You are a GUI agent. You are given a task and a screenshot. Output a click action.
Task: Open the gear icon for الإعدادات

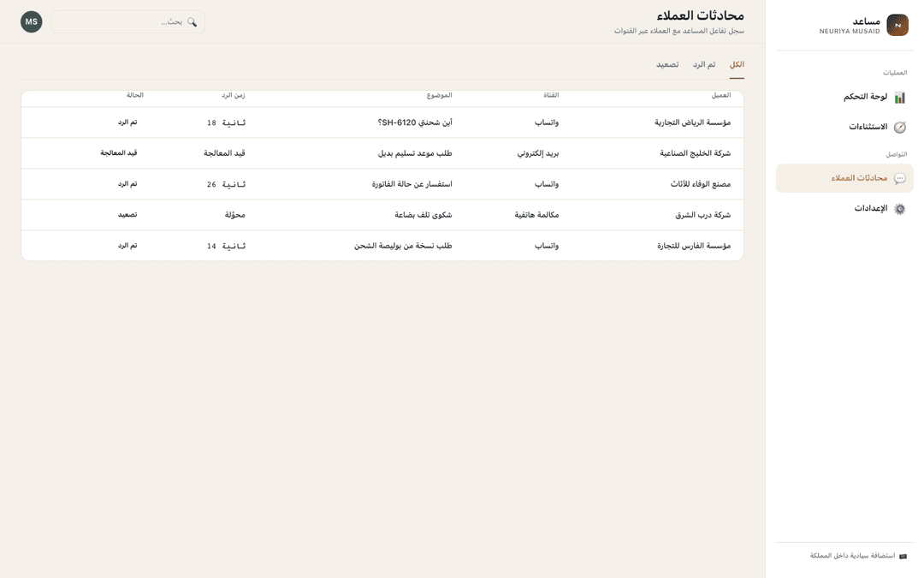point(899,209)
